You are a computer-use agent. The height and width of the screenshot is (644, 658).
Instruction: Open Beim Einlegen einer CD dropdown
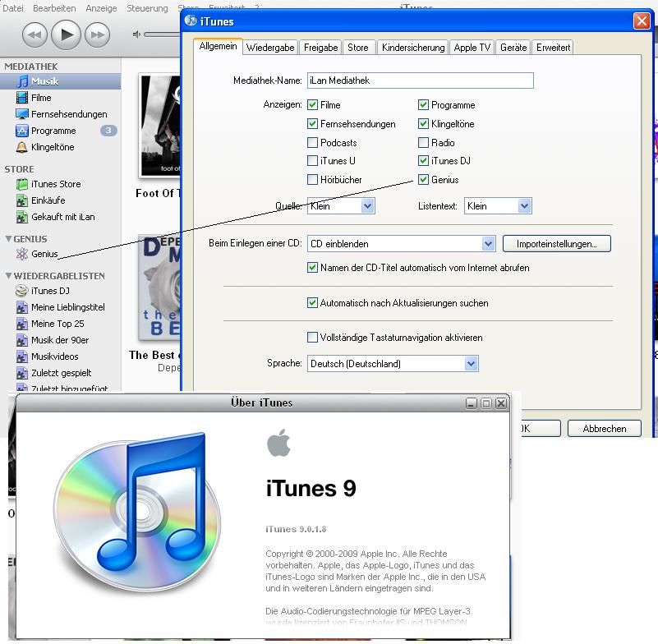click(401, 243)
